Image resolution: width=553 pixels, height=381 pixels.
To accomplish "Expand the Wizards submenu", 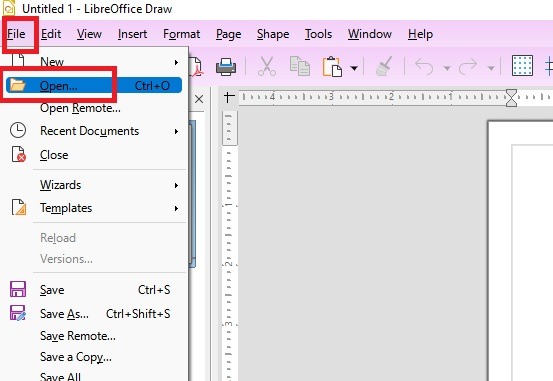I will (94, 185).
